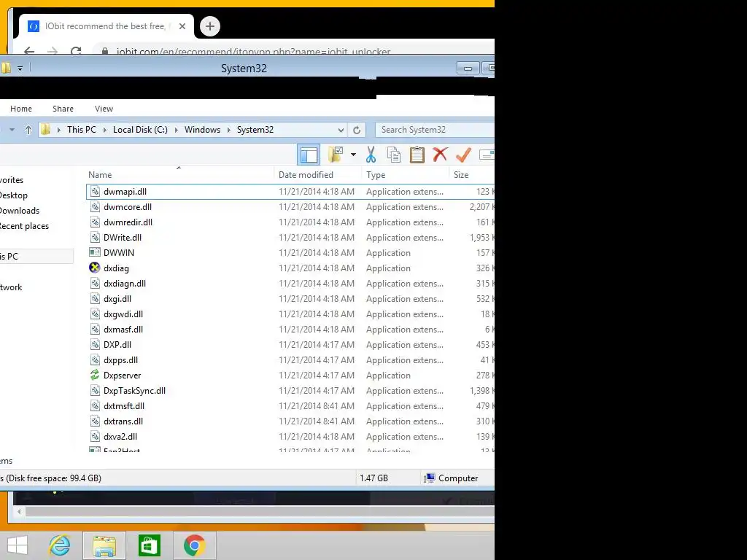Click the orange checkmark icon
Viewport: 747px width, 560px height.
tap(463, 155)
